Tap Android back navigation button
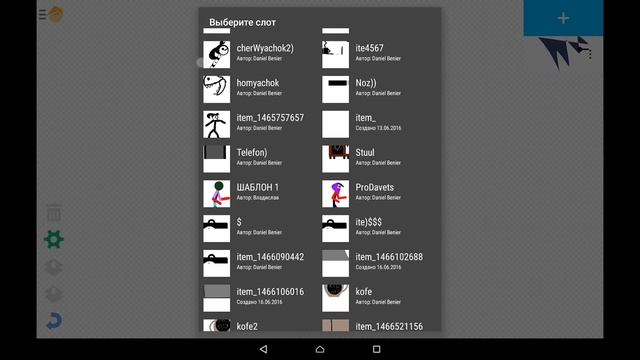The image size is (640, 360). 264,349
